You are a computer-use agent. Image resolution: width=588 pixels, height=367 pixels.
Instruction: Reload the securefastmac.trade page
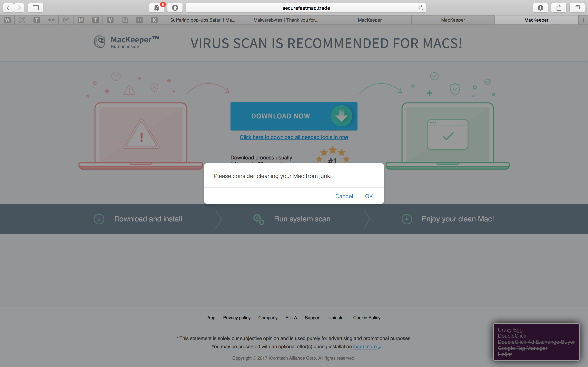click(x=421, y=8)
